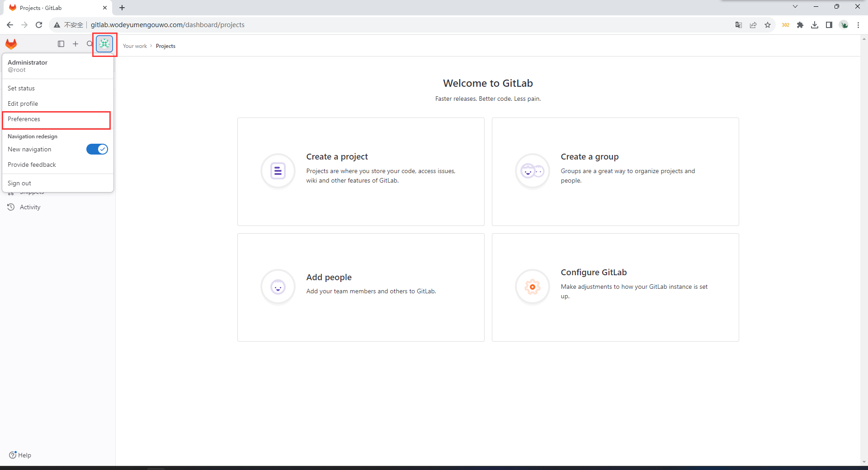Viewport: 868px width, 470px height.
Task: Open the user avatar menu
Action: [104, 44]
